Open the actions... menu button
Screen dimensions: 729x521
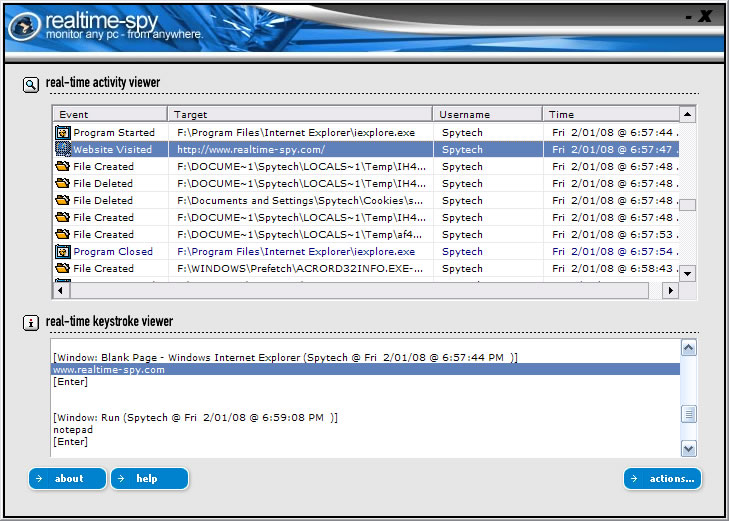[663, 478]
